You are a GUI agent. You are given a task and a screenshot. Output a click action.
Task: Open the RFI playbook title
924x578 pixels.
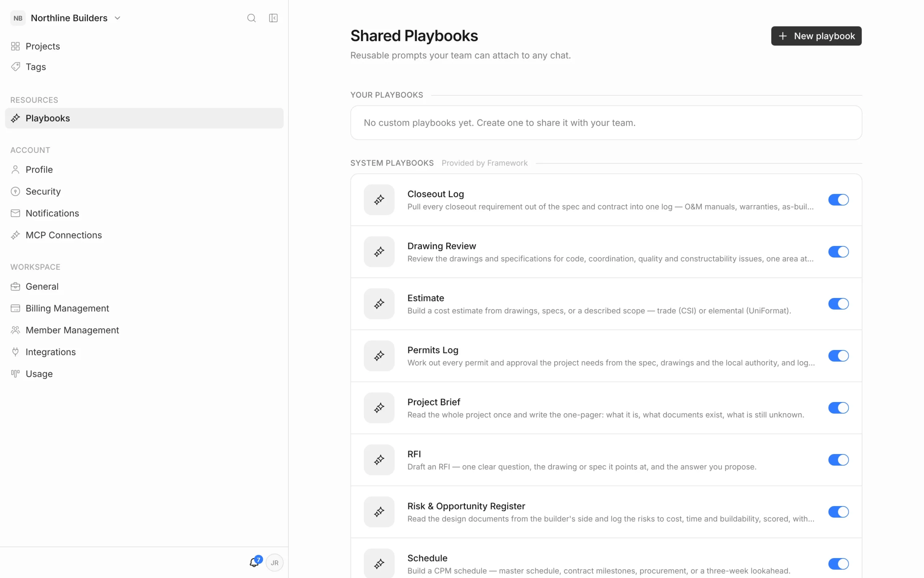click(x=414, y=454)
